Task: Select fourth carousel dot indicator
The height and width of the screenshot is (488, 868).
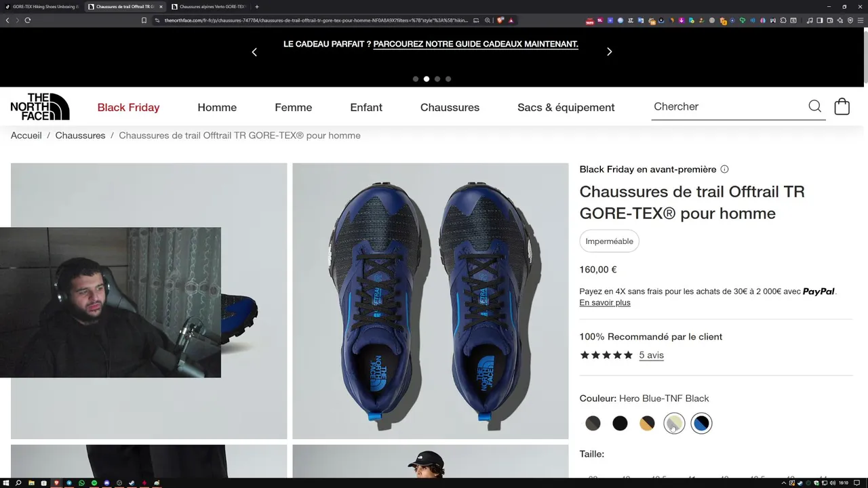Action: [448, 79]
